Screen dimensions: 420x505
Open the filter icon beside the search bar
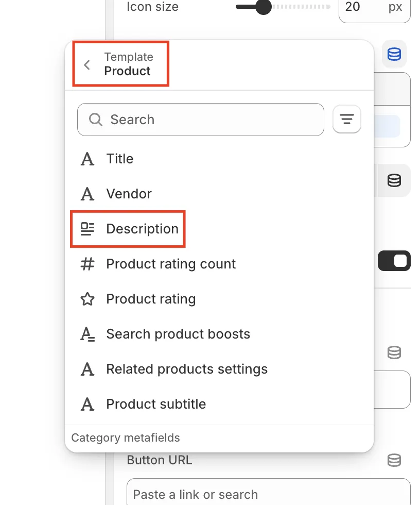[x=346, y=119]
